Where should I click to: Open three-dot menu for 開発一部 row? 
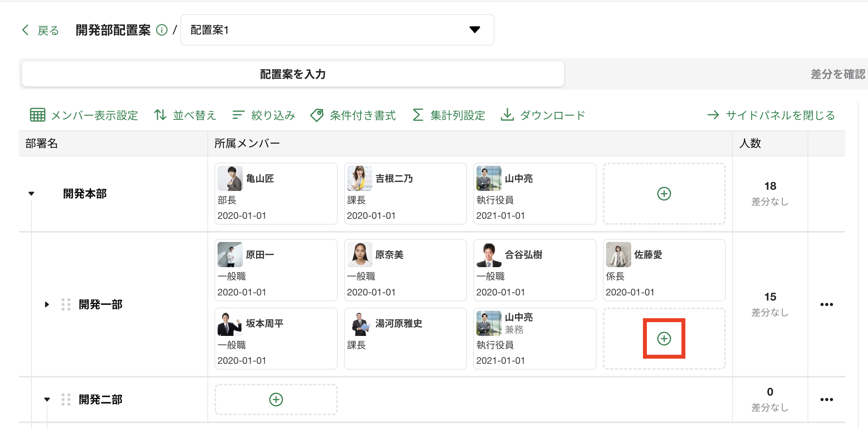coord(826,304)
